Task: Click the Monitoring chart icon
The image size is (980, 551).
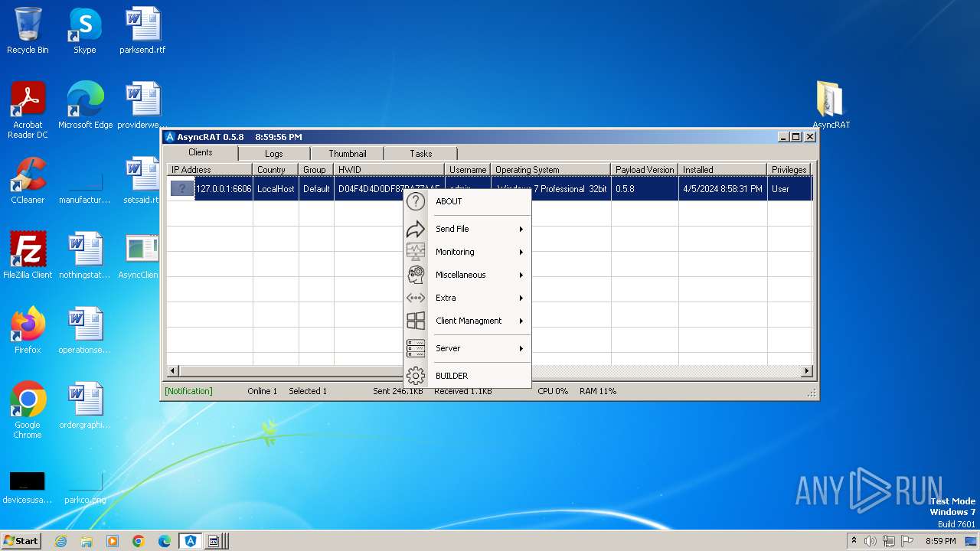Action: coord(415,252)
